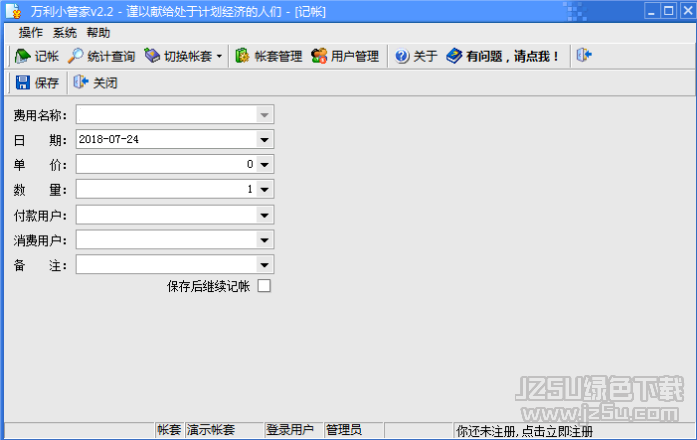Click inside the 数量 value field
Screen dimensions: 697x440
[x=167, y=190]
